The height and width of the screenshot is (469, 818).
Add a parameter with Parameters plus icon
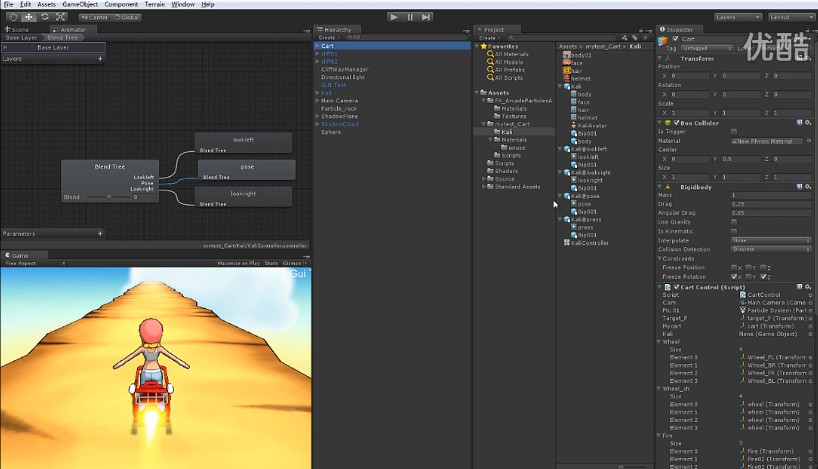click(100, 234)
